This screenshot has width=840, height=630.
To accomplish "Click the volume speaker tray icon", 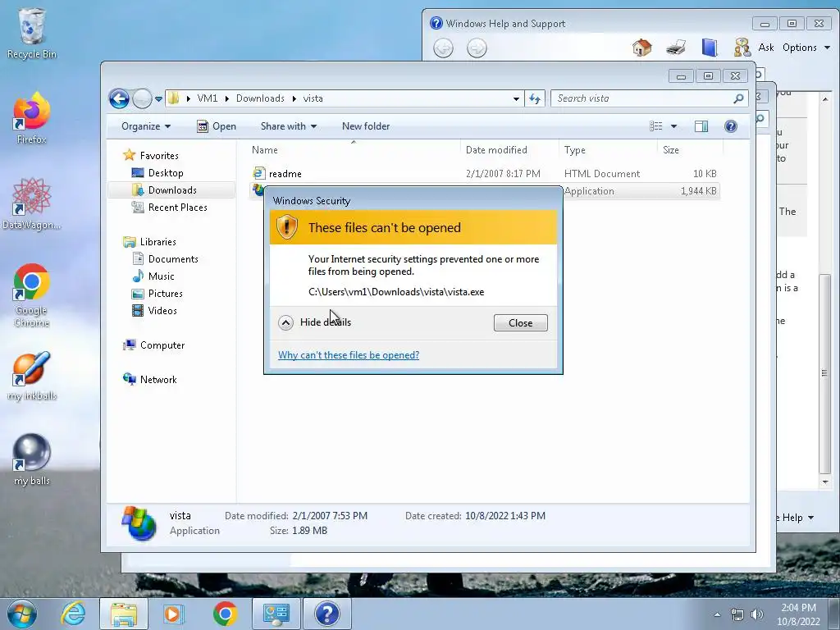I will (x=757, y=614).
